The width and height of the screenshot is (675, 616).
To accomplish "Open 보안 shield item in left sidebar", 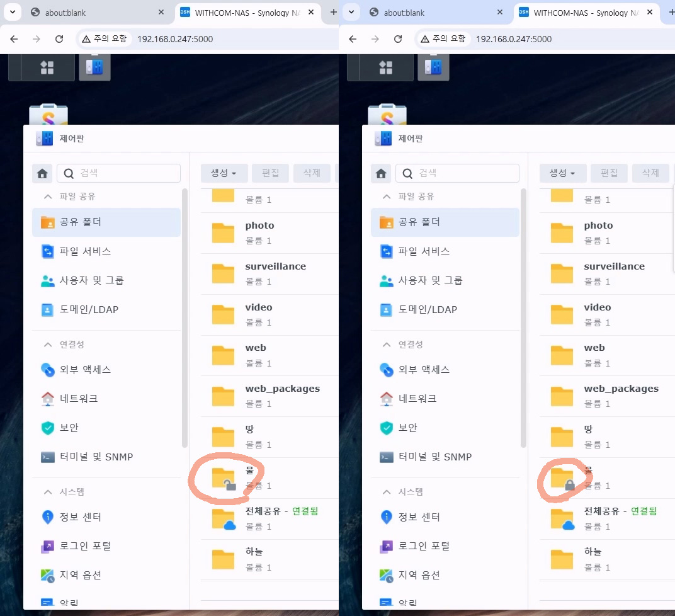I will (x=69, y=428).
